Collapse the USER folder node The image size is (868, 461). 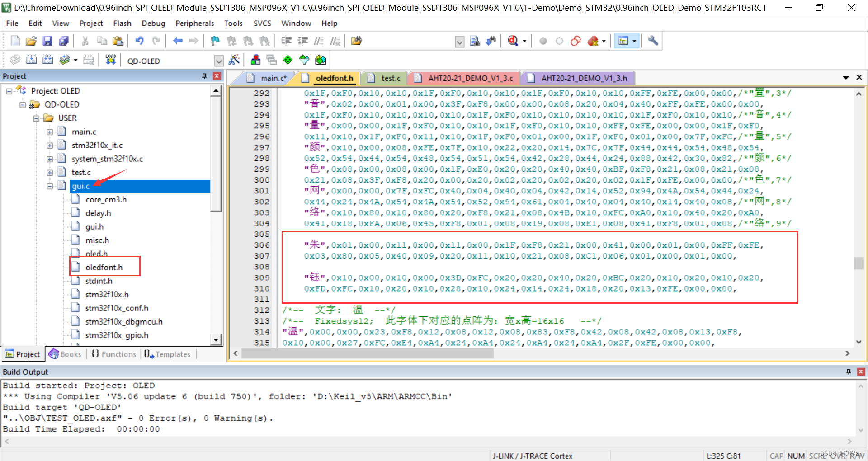pos(36,118)
